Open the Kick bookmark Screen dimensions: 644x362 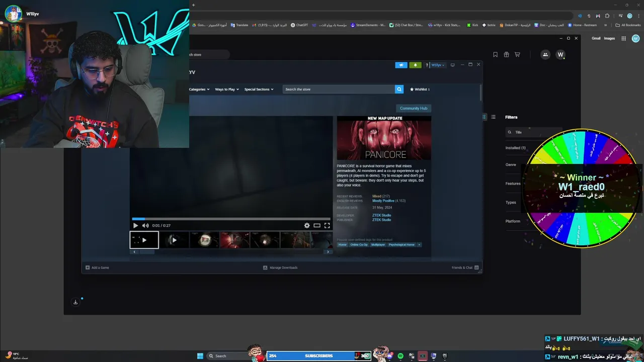click(x=472, y=25)
